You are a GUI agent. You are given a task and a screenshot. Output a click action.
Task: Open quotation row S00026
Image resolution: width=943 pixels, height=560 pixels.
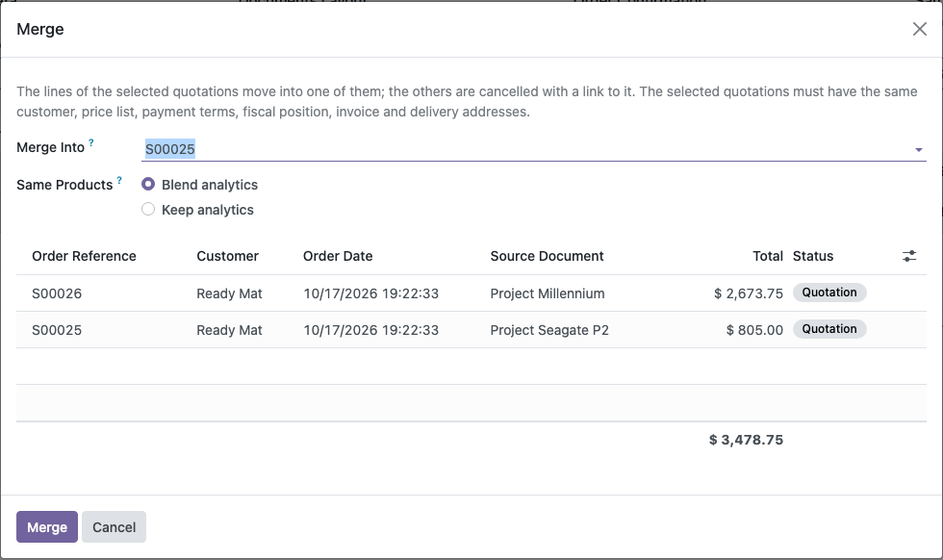point(471,293)
